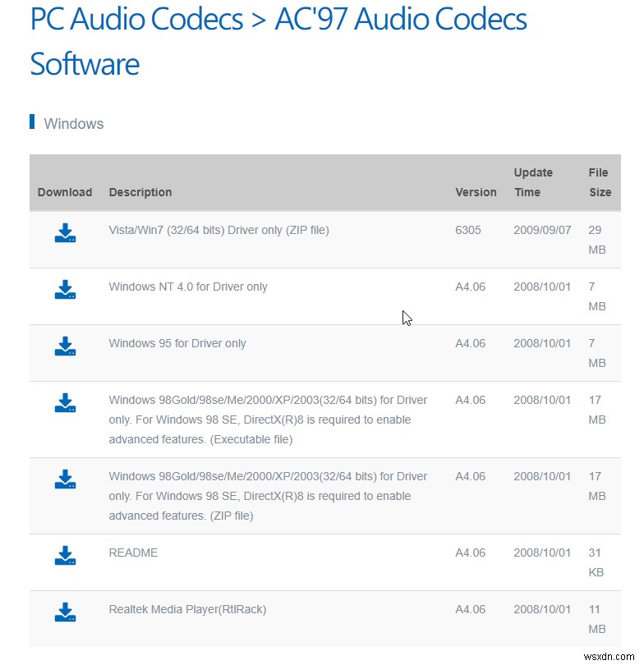The image size is (644, 665).
Task: Open the PC Audio Codecs breadcrumb link
Action: point(136,19)
